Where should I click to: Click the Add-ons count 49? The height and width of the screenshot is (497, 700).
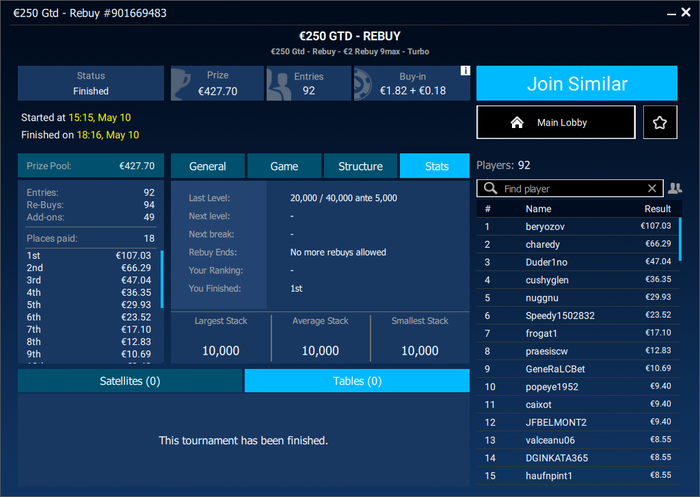pos(149,217)
